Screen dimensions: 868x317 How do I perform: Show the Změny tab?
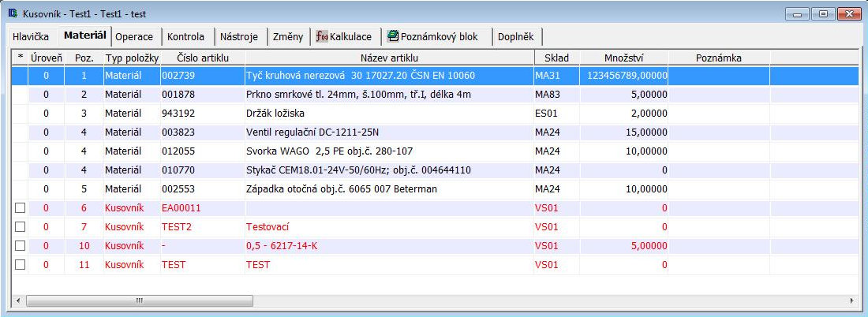coord(287,36)
